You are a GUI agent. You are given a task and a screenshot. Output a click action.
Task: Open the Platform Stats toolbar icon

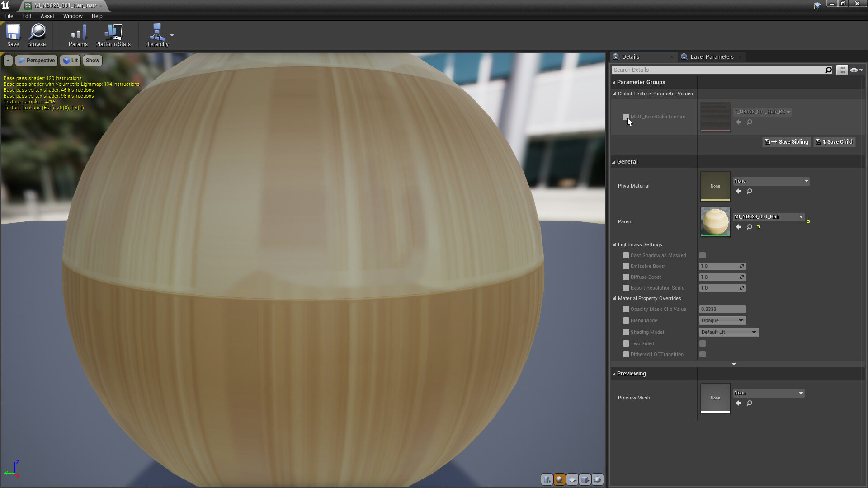pos(113,35)
